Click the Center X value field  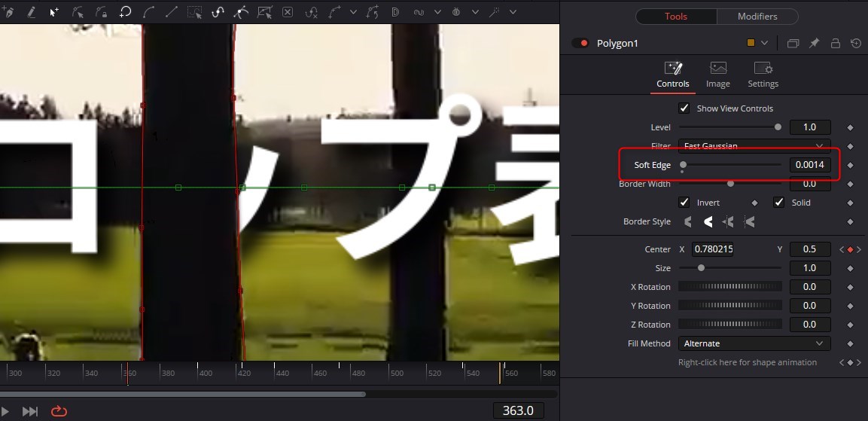click(x=713, y=249)
